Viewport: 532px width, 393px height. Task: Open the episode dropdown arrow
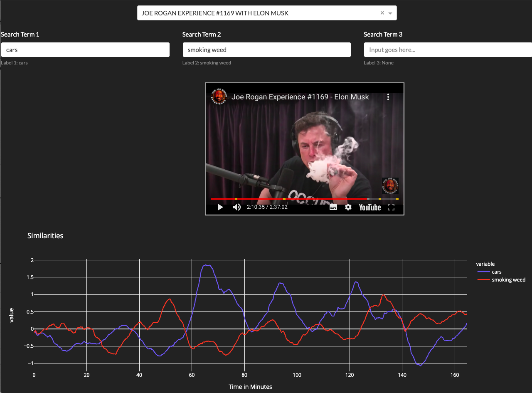pos(390,13)
